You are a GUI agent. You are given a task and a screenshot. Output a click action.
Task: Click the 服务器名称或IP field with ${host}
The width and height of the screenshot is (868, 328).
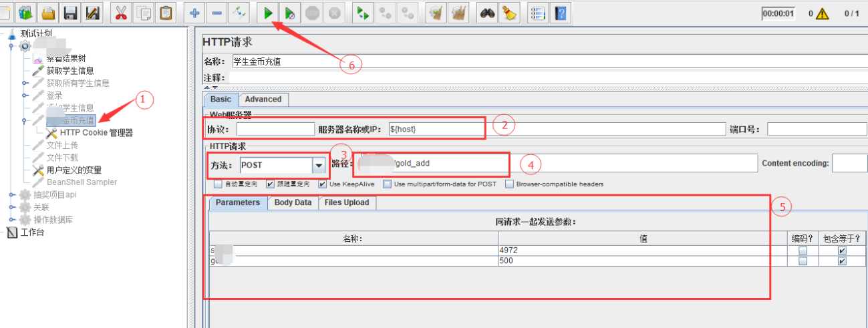[x=556, y=129]
